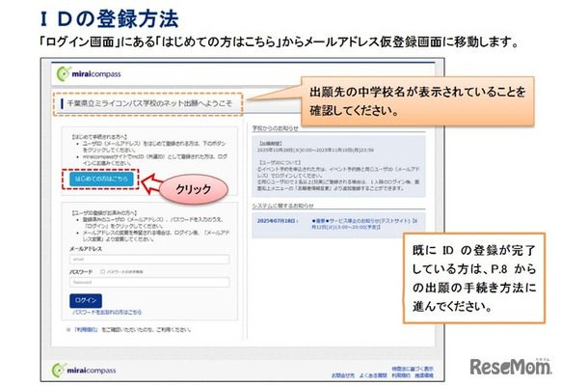Click the メールアドレス email input field
588x386 pixels.
tap(145, 259)
